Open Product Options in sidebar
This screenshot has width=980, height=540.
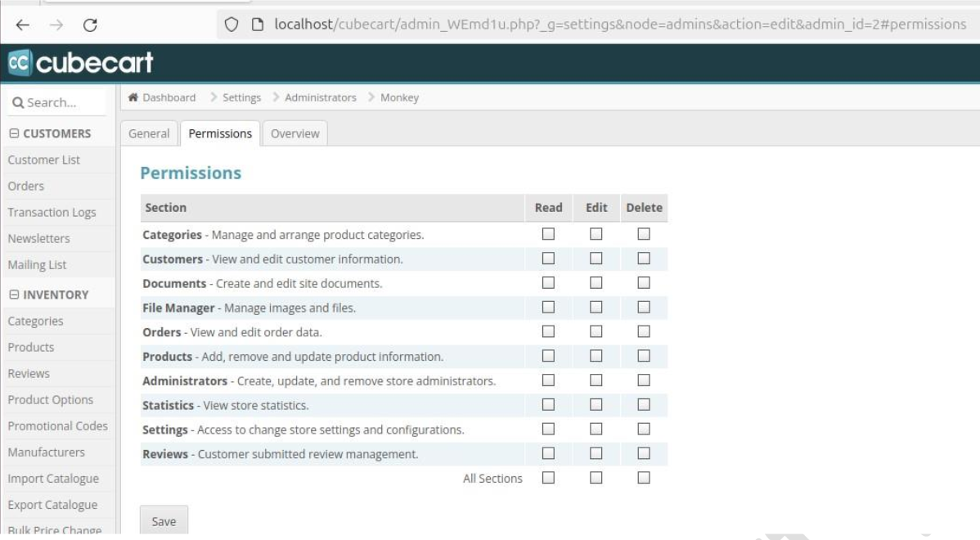(x=51, y=400)
